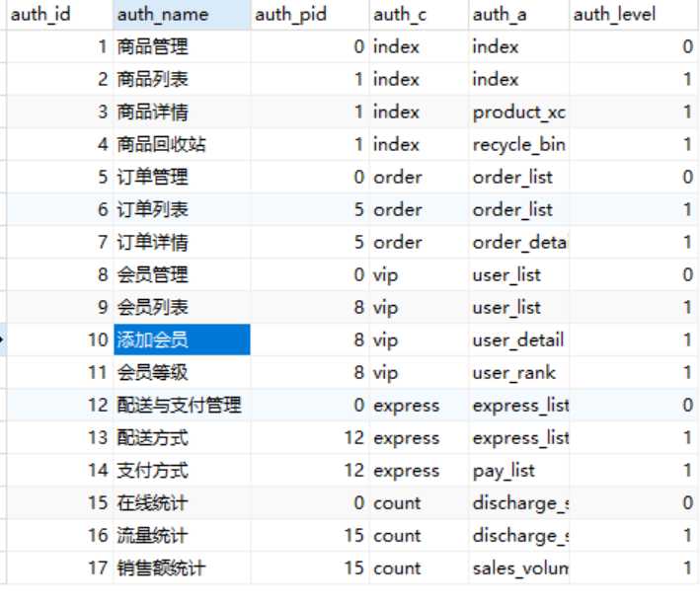Click the user_detail value in auth_a
Image resolution: width=700 pixels, height=604 pixels.
pos(518,340)
